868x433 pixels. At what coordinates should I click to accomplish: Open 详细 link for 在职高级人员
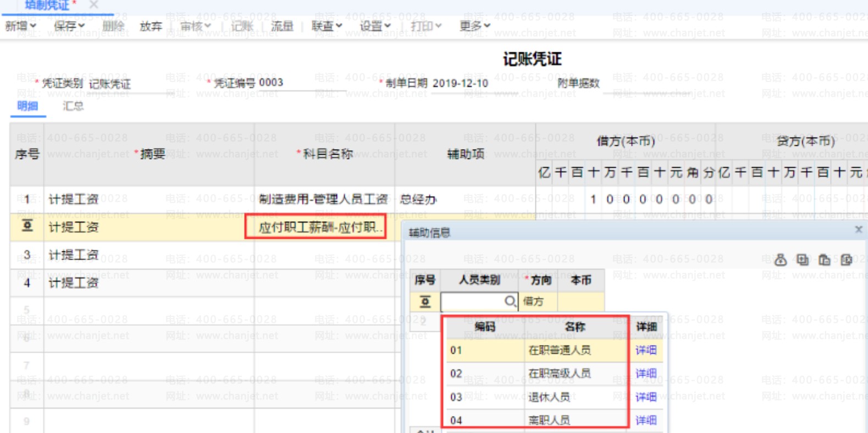click(646, 374)
